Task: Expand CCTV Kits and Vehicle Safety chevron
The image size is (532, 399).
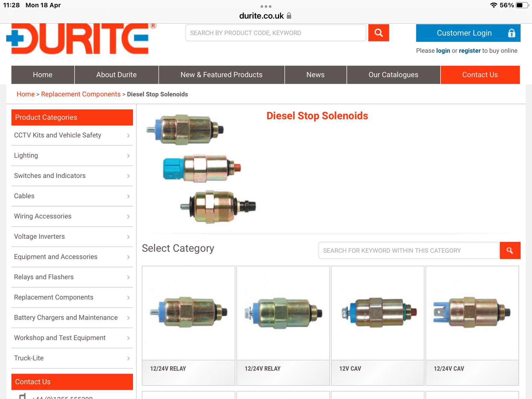Action: (x=128, y=135)
